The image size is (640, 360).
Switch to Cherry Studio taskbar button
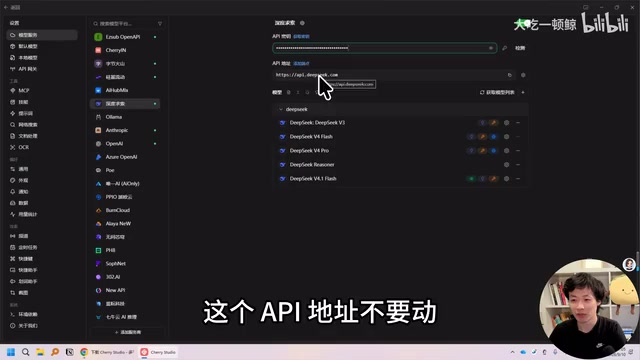(158, 352)
